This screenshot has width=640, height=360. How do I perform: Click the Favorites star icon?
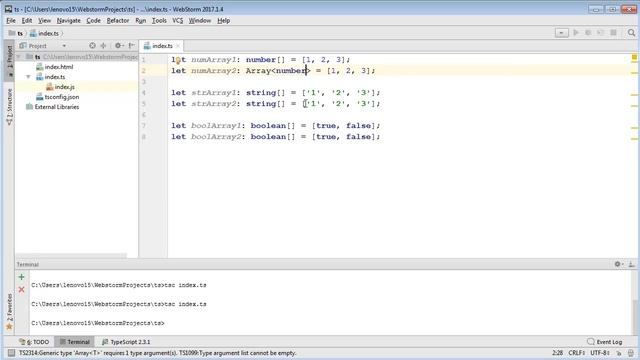(x=9, y=327)
